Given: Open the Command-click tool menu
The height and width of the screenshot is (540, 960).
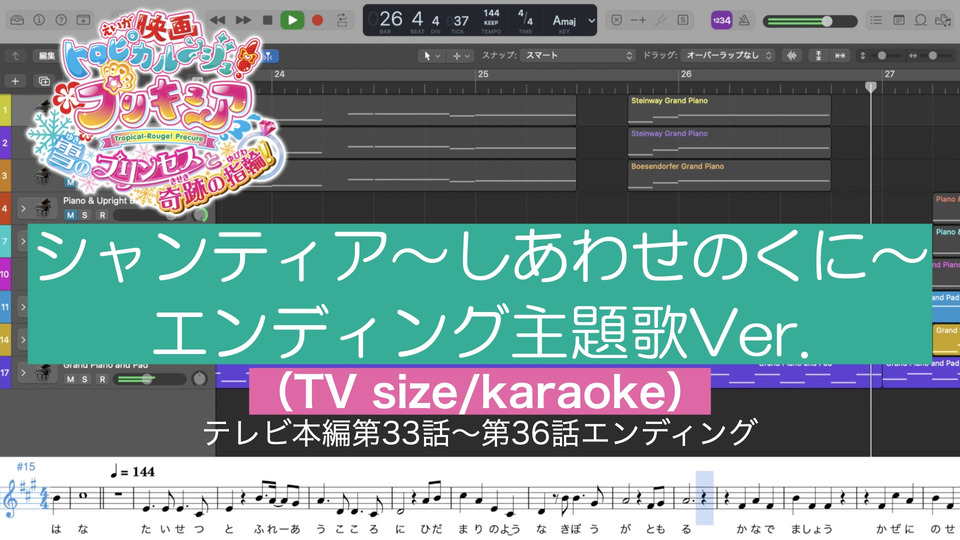Looking at the screenshot, I should (461, 56).
